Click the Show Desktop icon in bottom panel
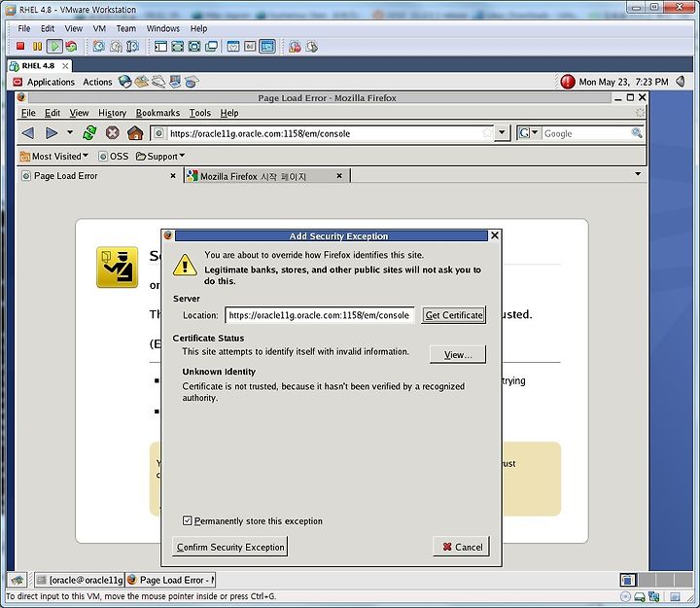 point(17,580)
